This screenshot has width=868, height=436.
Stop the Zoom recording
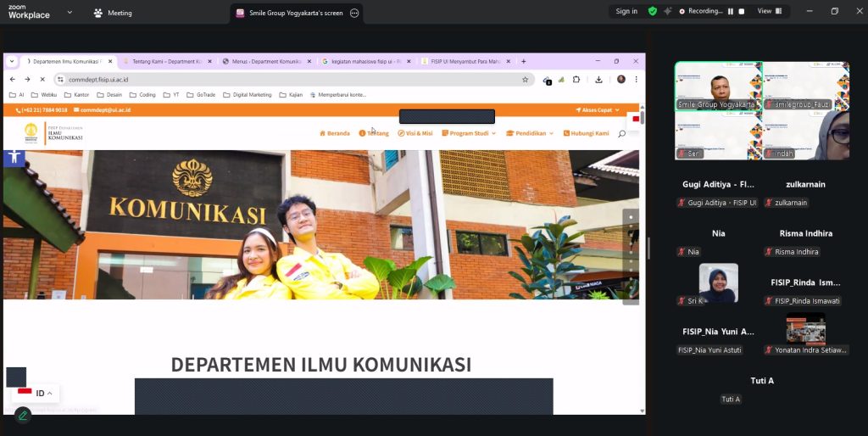(x=742, y=11)
